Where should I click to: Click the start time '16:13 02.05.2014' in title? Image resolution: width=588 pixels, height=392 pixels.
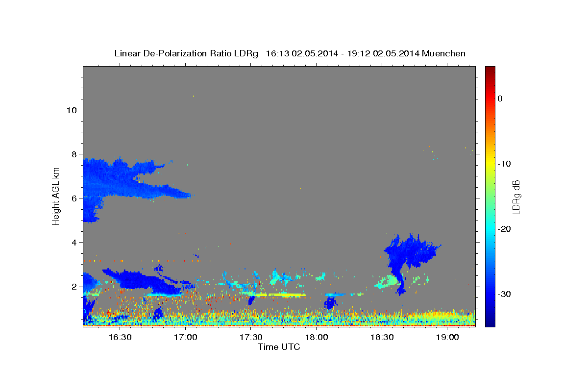click(x=301, y=53)
